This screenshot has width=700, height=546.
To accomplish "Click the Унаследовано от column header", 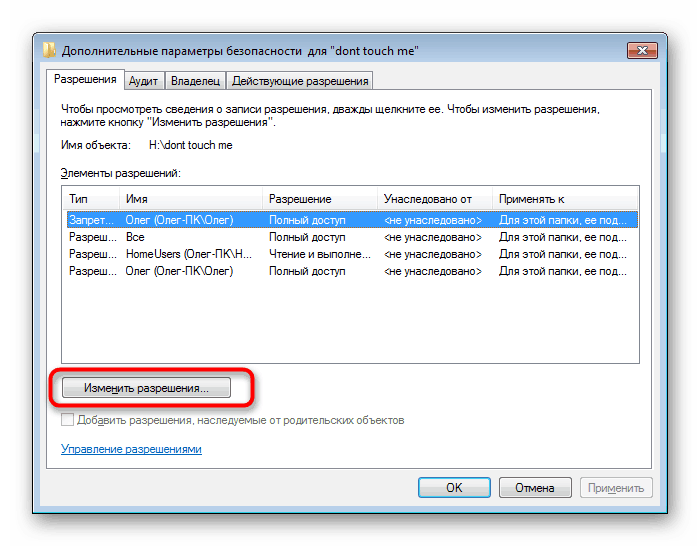I will [x=435, y=199].
